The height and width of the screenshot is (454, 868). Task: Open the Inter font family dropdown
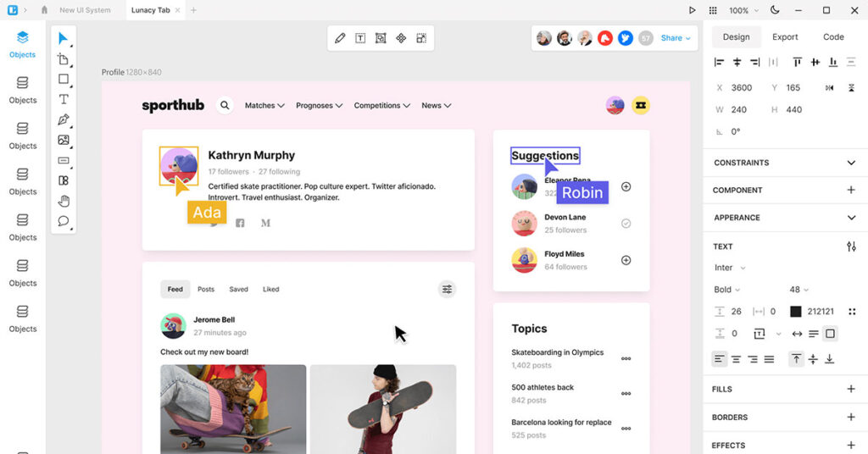(x=730, y=268)
